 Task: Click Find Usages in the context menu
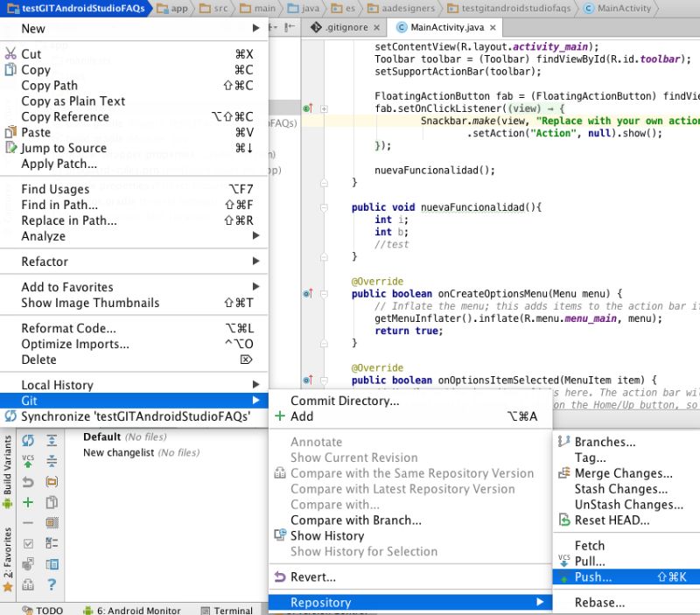click(x=134, y=189)
